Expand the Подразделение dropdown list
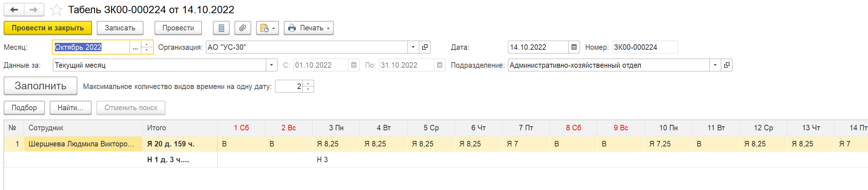868x190 pixels. [715, 65]
